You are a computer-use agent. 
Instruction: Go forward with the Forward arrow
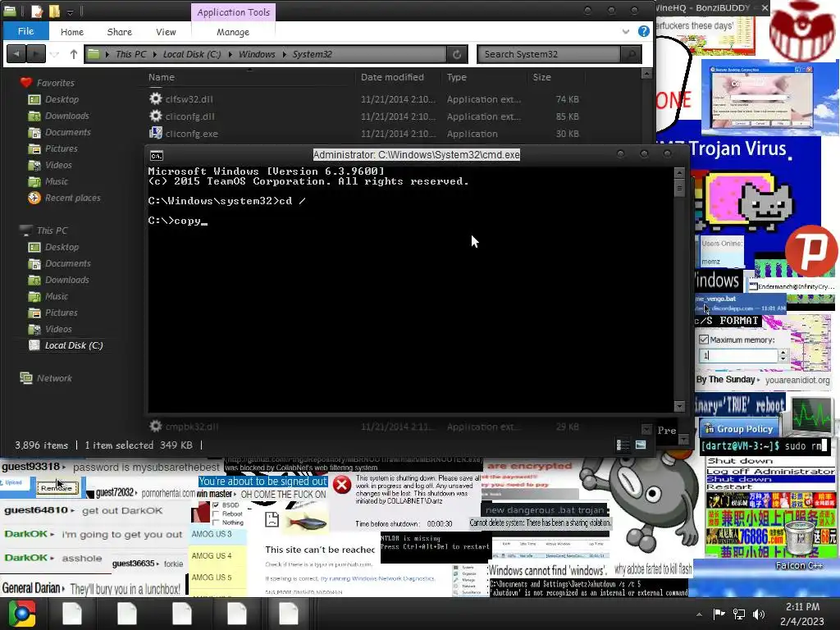coord(36,53)
